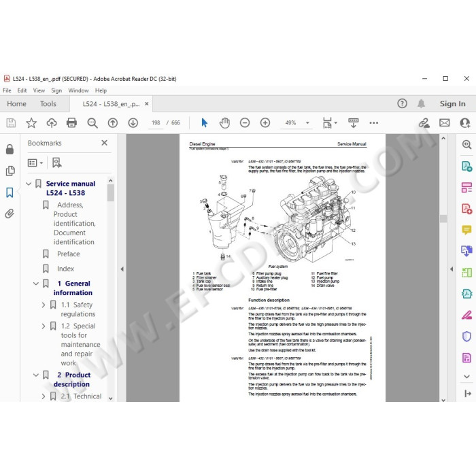Expand the right tools pane button
476x476 pixels.
pyautogui.click(x=468, y=394)
